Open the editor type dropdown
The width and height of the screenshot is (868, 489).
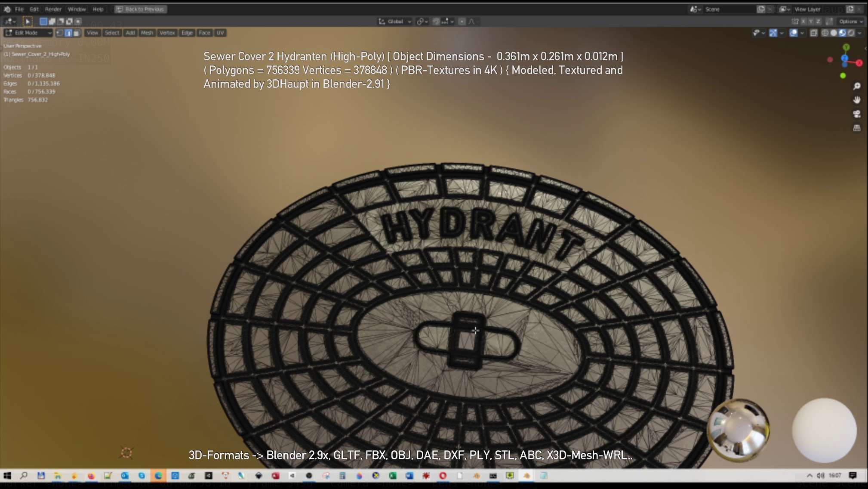pos(10,22)
